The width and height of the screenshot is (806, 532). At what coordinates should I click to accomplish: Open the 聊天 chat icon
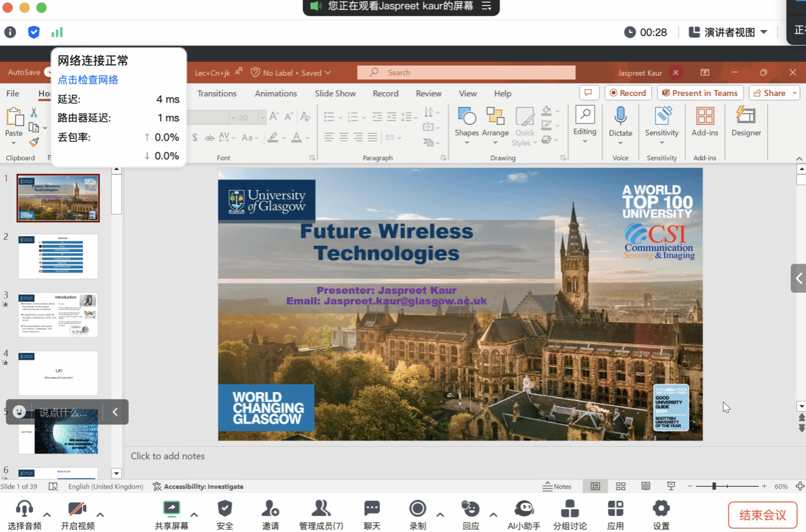pos(372,508)
